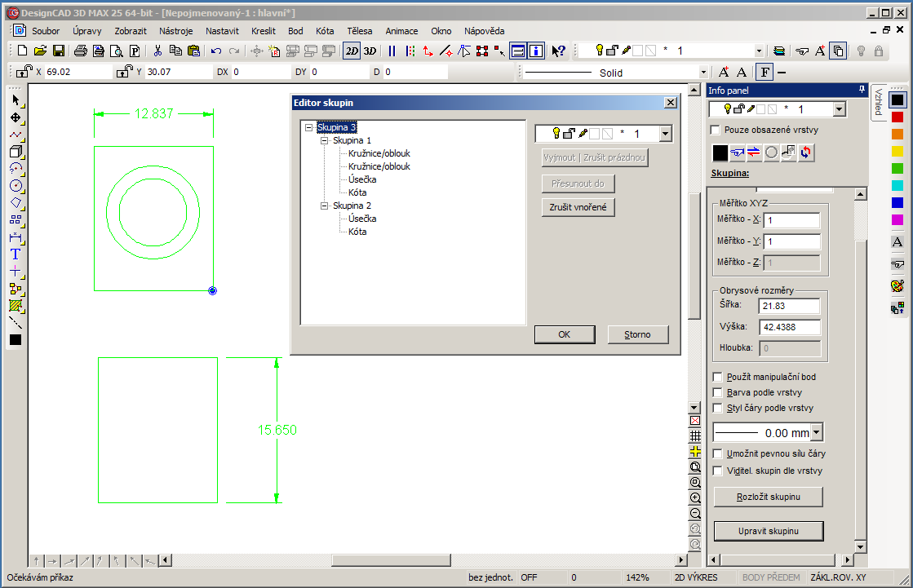Click Storno in the dialog
This screenshot has height=588, width=913.
(x=637, y=334)
